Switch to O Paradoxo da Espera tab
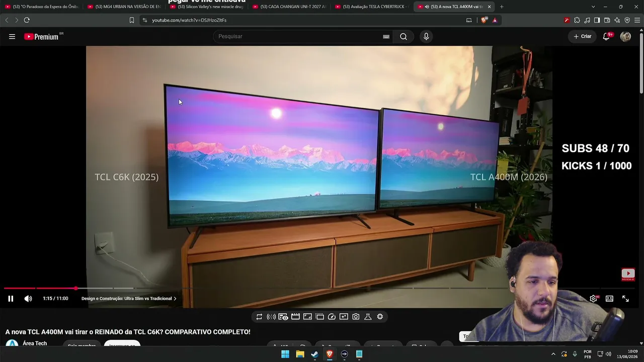The width and height of the screenshot is (644, 362). pos(41,7)
